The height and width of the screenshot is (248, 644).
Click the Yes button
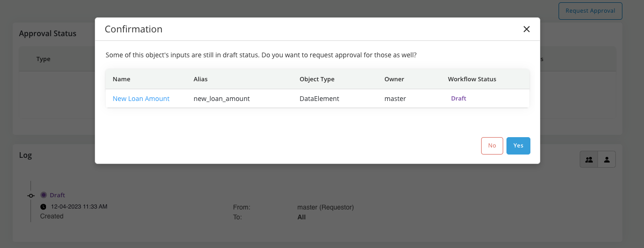(x=518, y=146)
